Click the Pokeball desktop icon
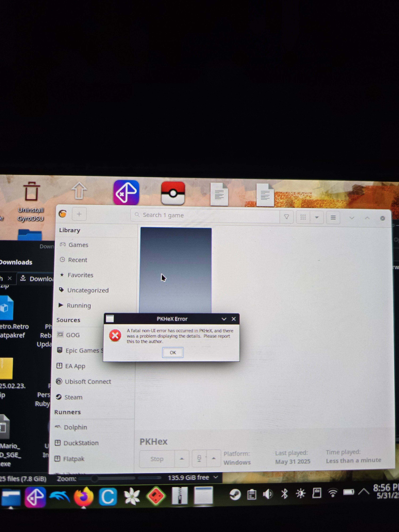The height and width of the screenshot is (532, 399). pyautogui.click(x=173, y=193)
